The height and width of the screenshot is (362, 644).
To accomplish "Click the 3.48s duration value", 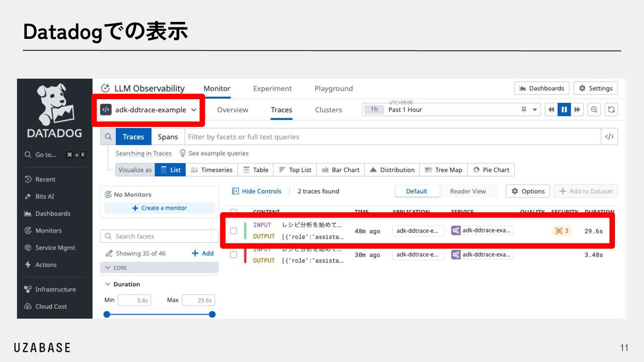I will [x=593, y=255].
